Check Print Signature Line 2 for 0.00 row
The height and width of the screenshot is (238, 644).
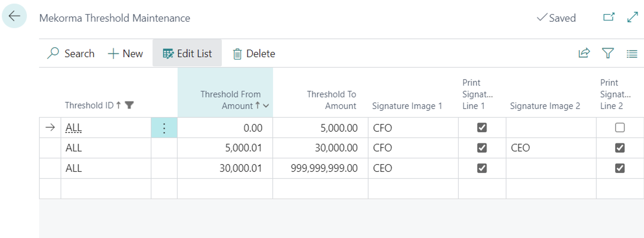pos(620,128)
